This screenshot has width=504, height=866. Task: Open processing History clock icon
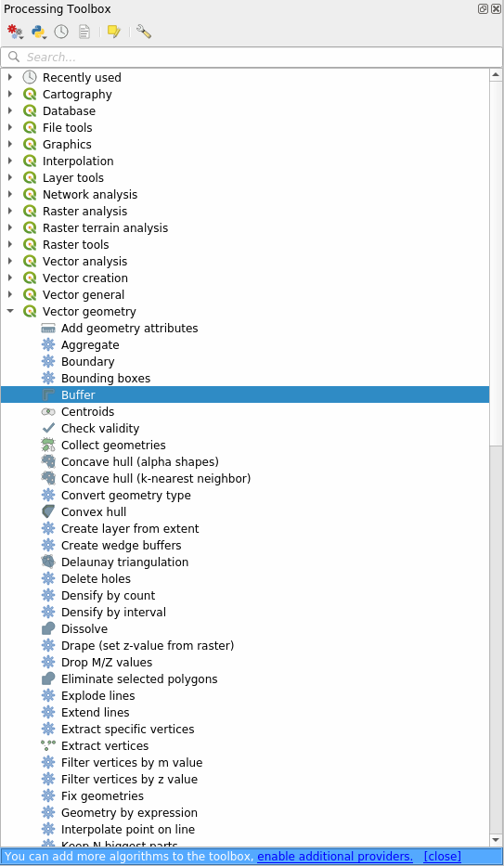coord(61,32)
